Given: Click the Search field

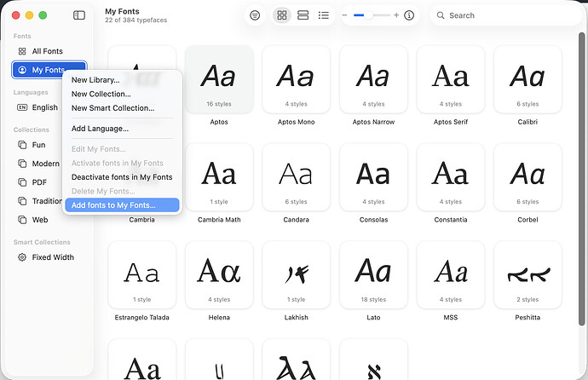Looking at the screenshot, I should 505,15.
